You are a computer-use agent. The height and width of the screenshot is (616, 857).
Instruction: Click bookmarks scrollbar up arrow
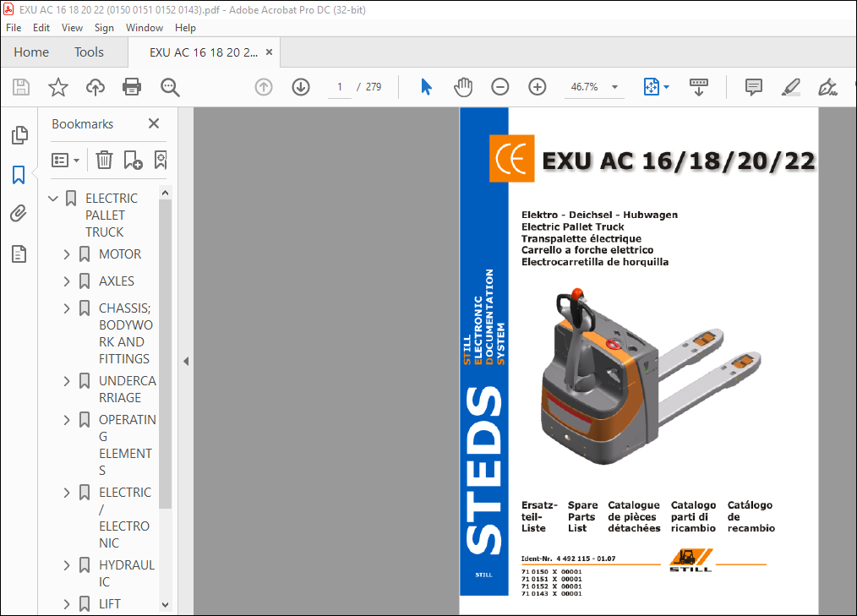(x=165, y=193)
